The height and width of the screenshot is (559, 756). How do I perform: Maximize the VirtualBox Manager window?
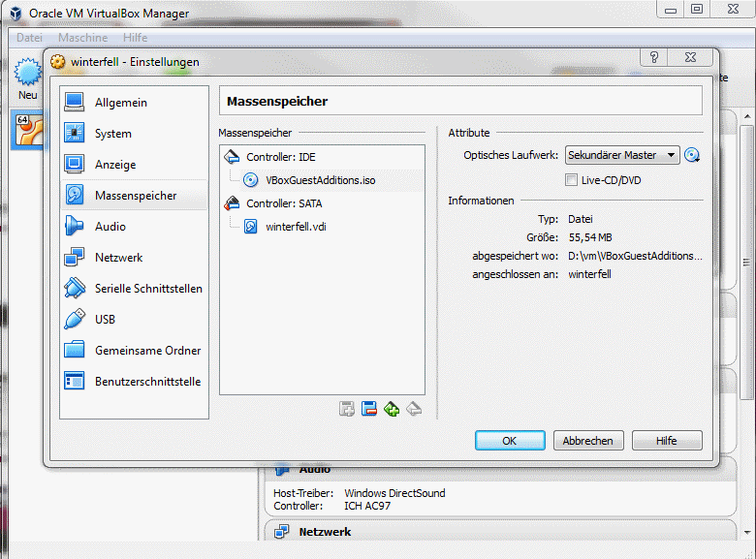[697, 9]
